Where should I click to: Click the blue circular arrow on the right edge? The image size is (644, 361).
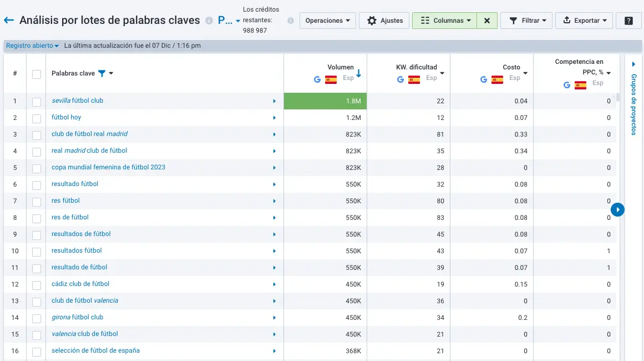tap(618, 210)
